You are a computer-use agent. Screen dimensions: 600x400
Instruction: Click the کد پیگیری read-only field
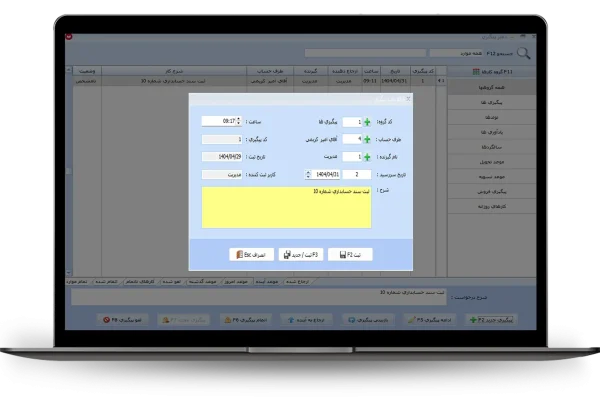click(222, 139)
